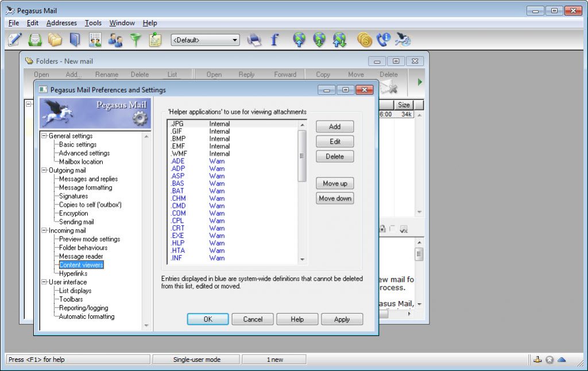The width and height of the screenshot is (588, 371).
Task: Select Hyperlinks in the settings tree
Action: pyautogui.click(x=73, y=273)
